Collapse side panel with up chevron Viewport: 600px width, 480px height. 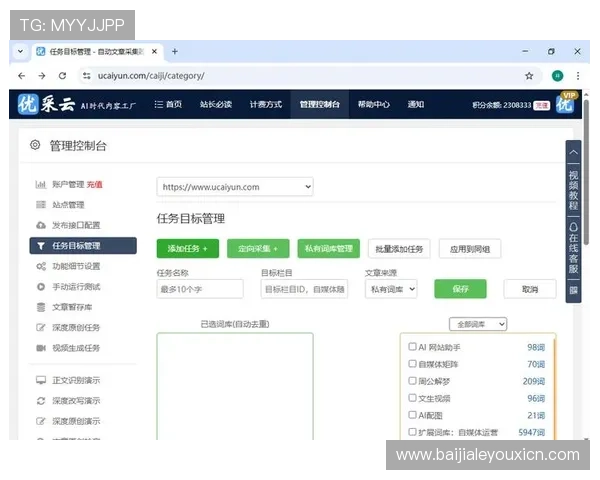pos(573,152)
